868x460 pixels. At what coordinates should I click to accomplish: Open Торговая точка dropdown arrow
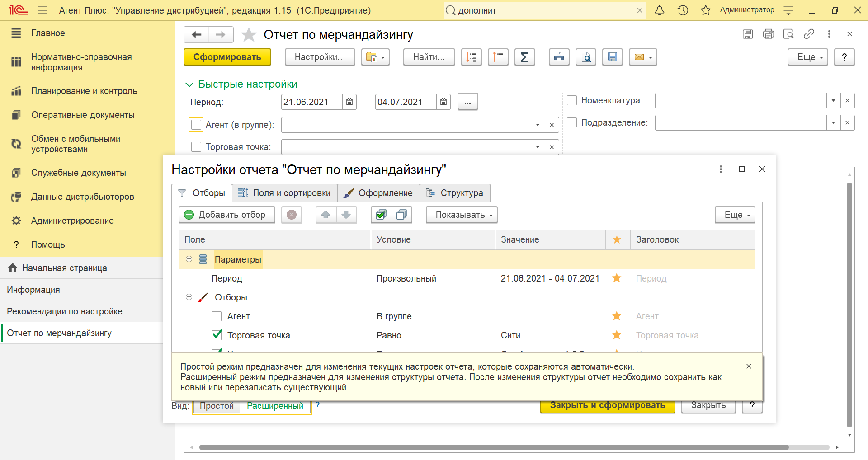tap(538, 147)
